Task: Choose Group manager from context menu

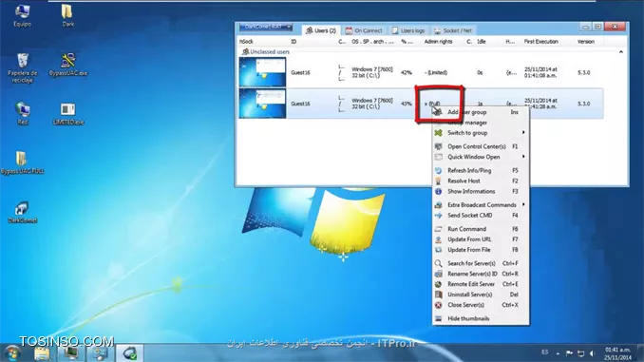Action: point(481,123)
